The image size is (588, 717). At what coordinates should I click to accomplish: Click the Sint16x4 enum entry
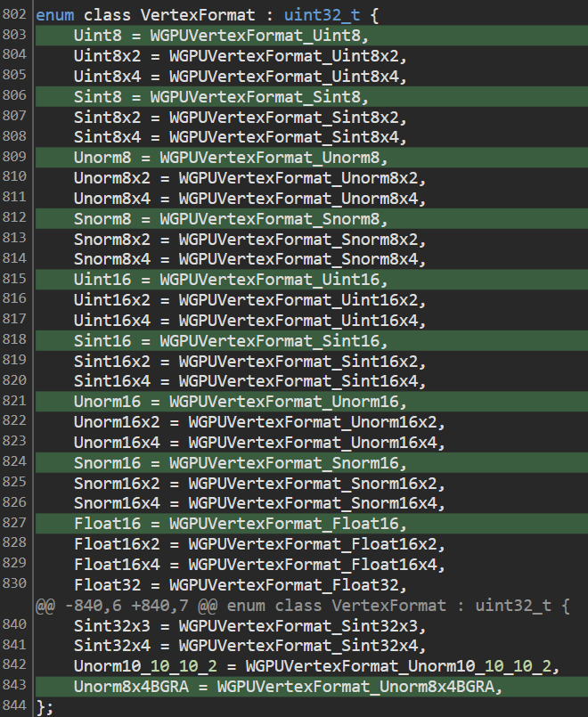(x=249, y=381)
